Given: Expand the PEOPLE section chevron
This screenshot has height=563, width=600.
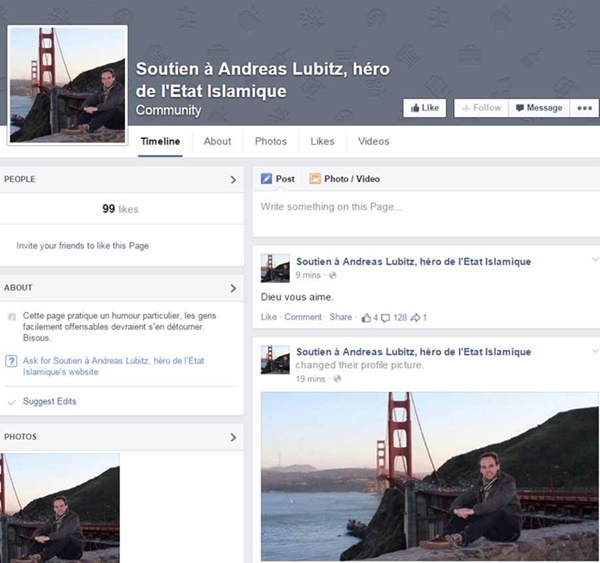Looking at the screenshot, I should 233,180.
